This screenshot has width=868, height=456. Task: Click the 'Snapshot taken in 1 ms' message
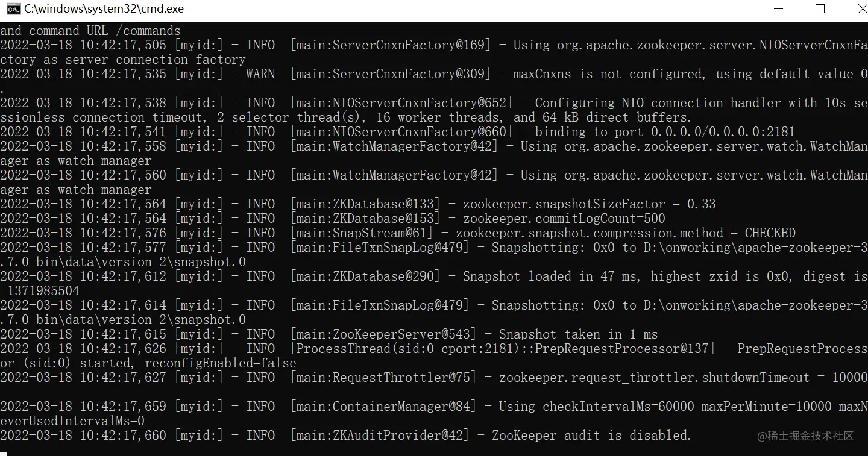(x=577, y=334)
